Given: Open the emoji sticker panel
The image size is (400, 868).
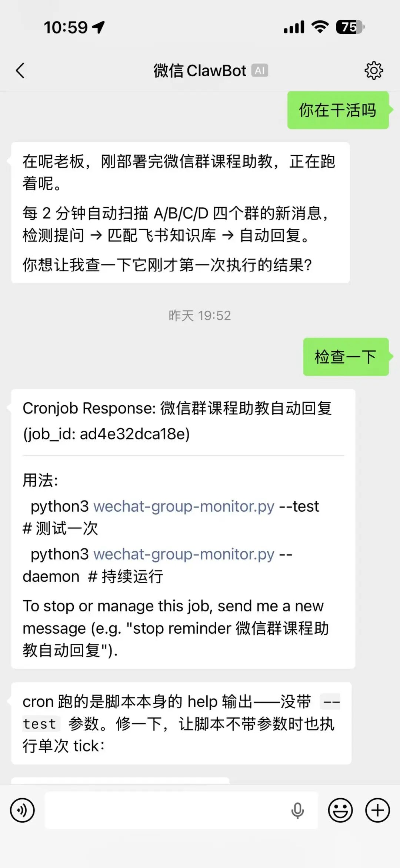Looking at the screenshot, I should click(x=340, y=810).
